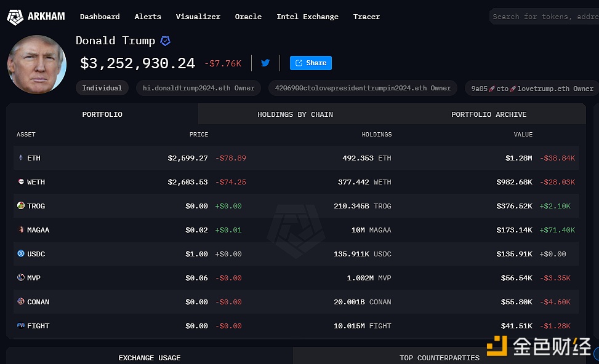The height and width of the screenshot is (364, 599).
Task: Click the 10.015M FIGHT holdings
Action: pyautogui.click(x=363, y=326)
